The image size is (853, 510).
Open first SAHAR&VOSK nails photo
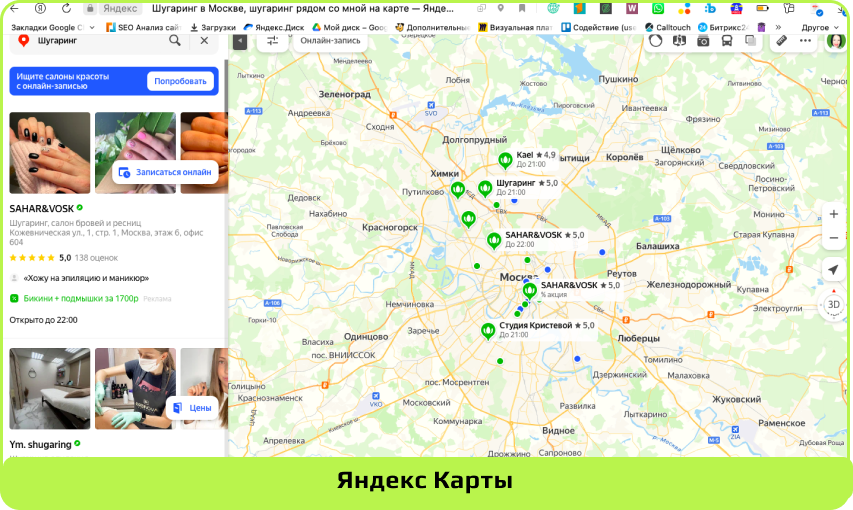coord(50,153)
